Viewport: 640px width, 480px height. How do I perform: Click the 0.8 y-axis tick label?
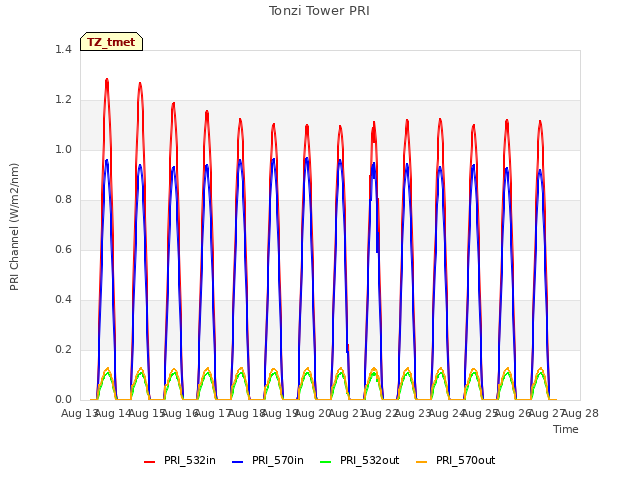[x=63, y=200]
